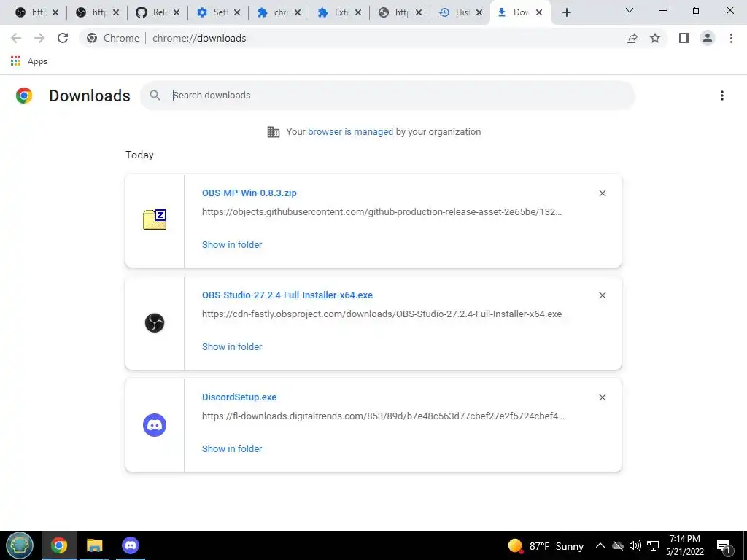The image size is (747, 560).
Task: Click the cdn-fastly.obsproject.com source URL text
Action: [382, 314]
